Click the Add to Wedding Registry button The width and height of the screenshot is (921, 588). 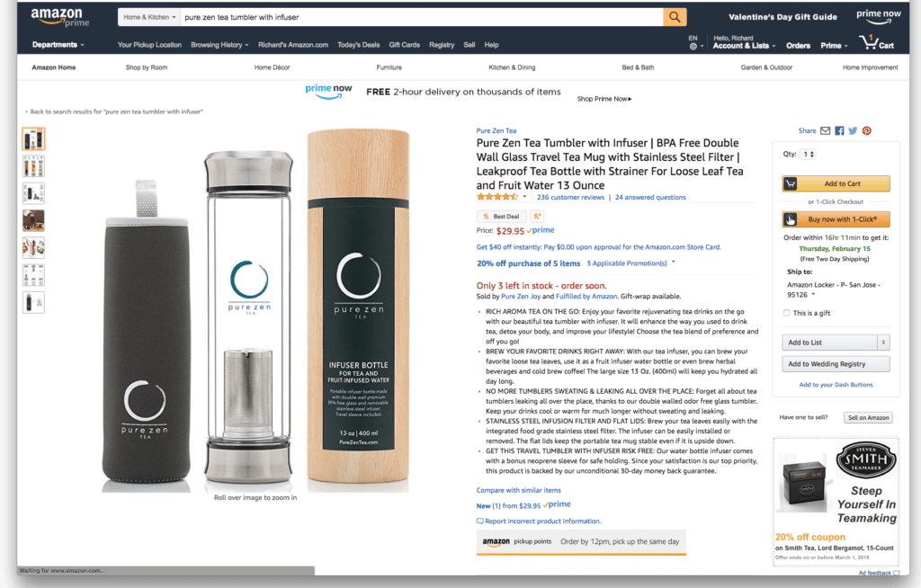(836, 364)
